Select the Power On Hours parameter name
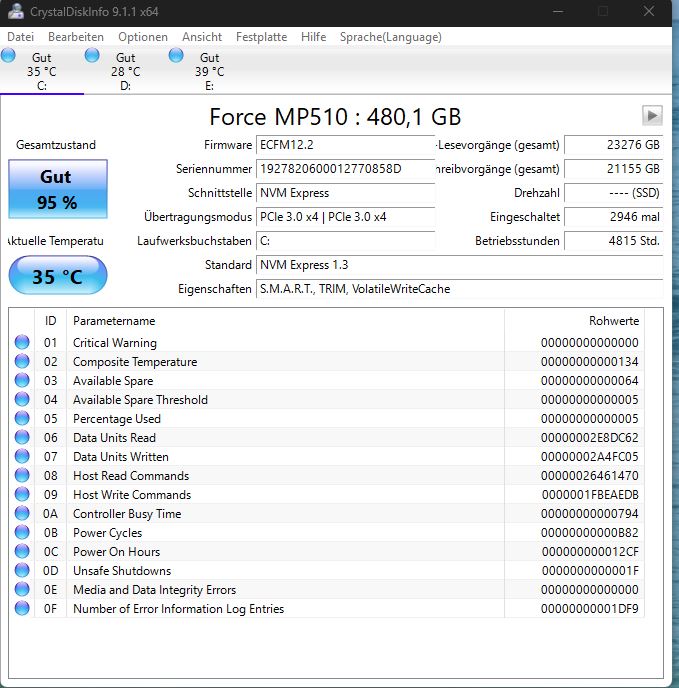 (x=116, y=552)
